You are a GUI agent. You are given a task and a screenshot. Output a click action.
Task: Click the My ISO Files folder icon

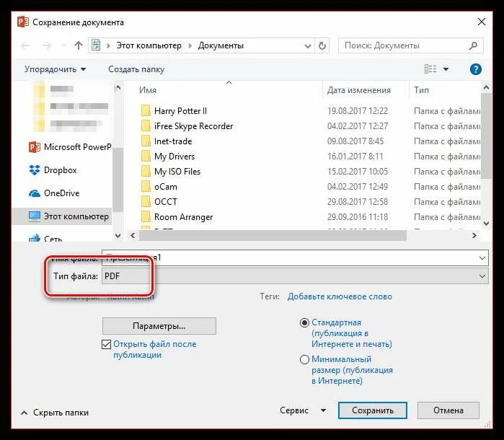(x=146, y=172)
